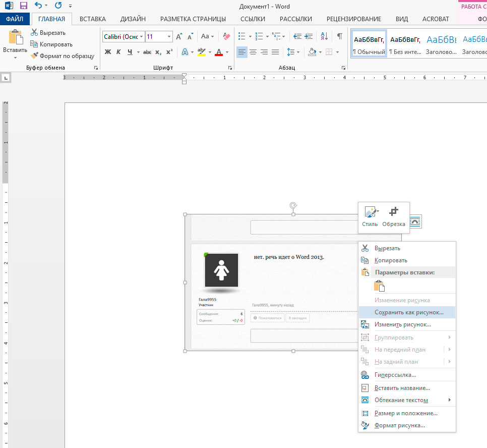This screenshot has height=448, width=487.
Task: Choose Формат рисунка in context menu
Action: pos(407,425)
